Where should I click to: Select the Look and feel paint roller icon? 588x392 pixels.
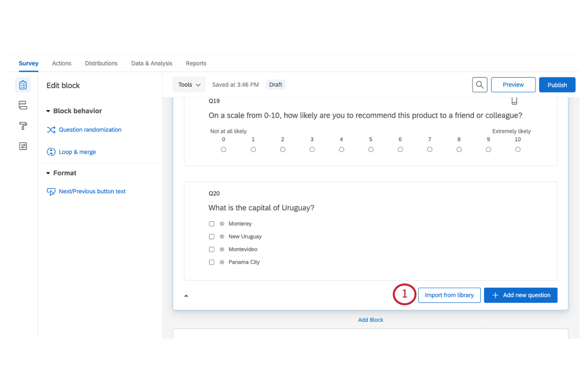23,126
